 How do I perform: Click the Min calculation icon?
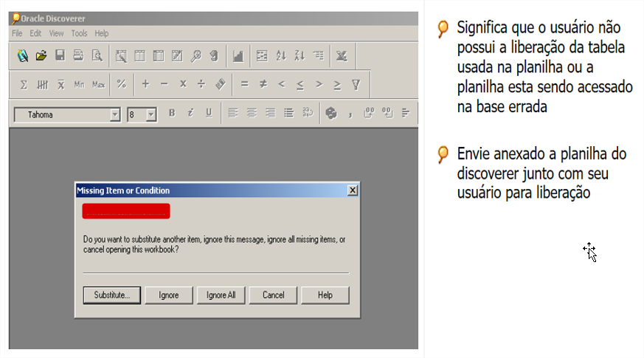[79, 85]
